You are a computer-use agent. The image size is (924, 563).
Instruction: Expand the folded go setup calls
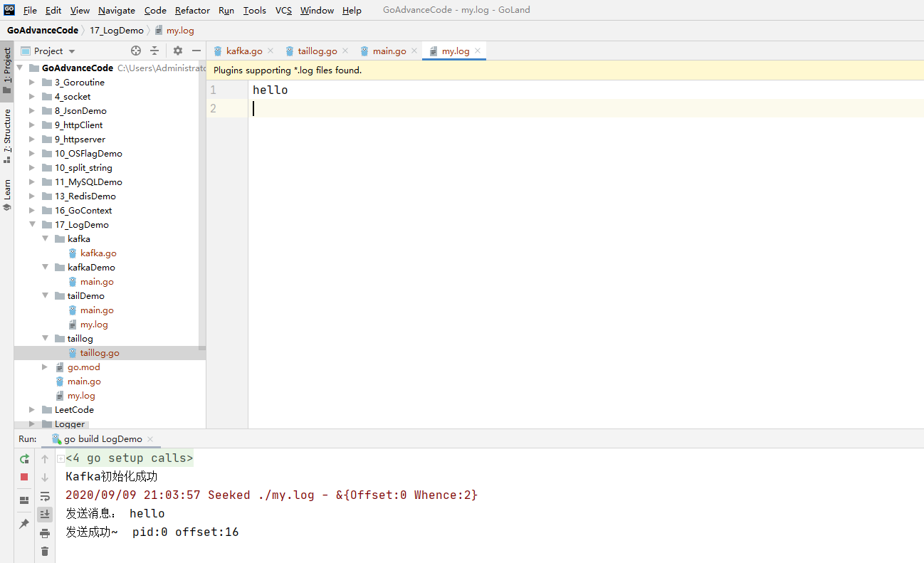[x=61, y=458]
